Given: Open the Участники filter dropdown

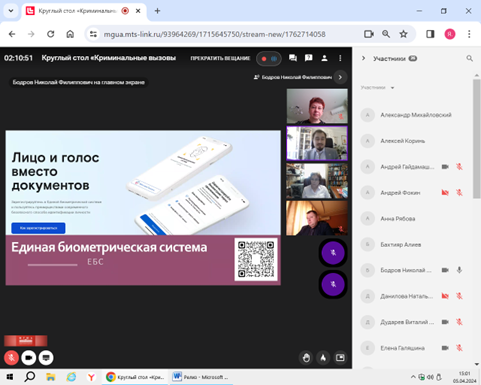Looking at the screenshot, I should (377, 88).
